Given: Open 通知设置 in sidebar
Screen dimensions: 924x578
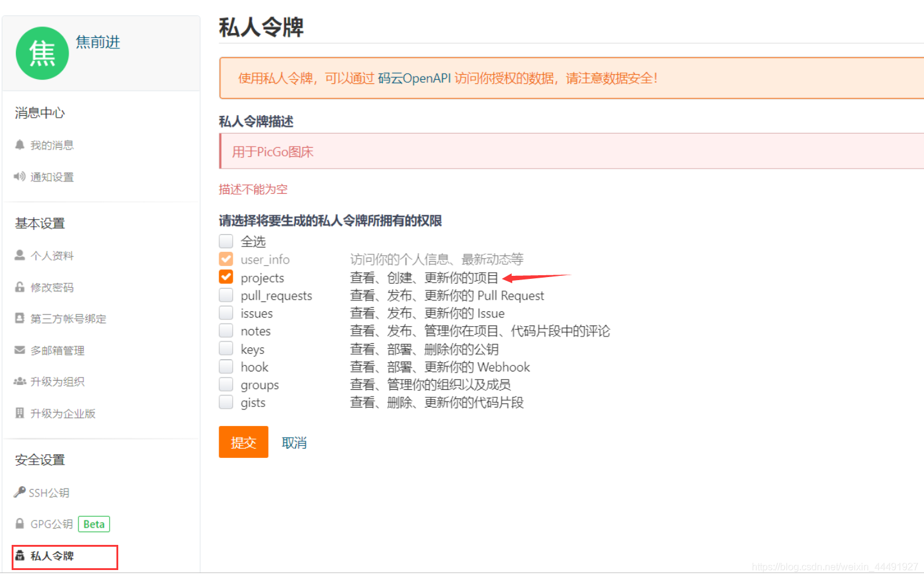Looking at the screenshot, I should (x=52, y=177).
